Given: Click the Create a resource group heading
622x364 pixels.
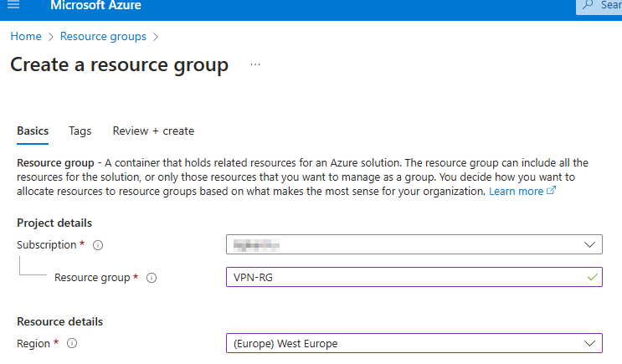Looking at the screenshot, I should pyautogui.click(x=119, y=65).
